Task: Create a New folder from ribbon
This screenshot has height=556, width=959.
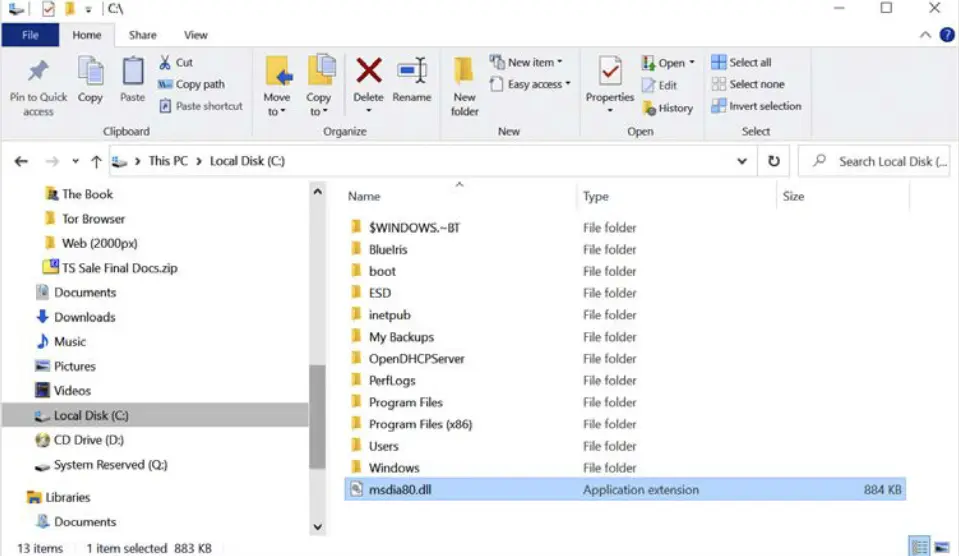Action: coord(464,80)
